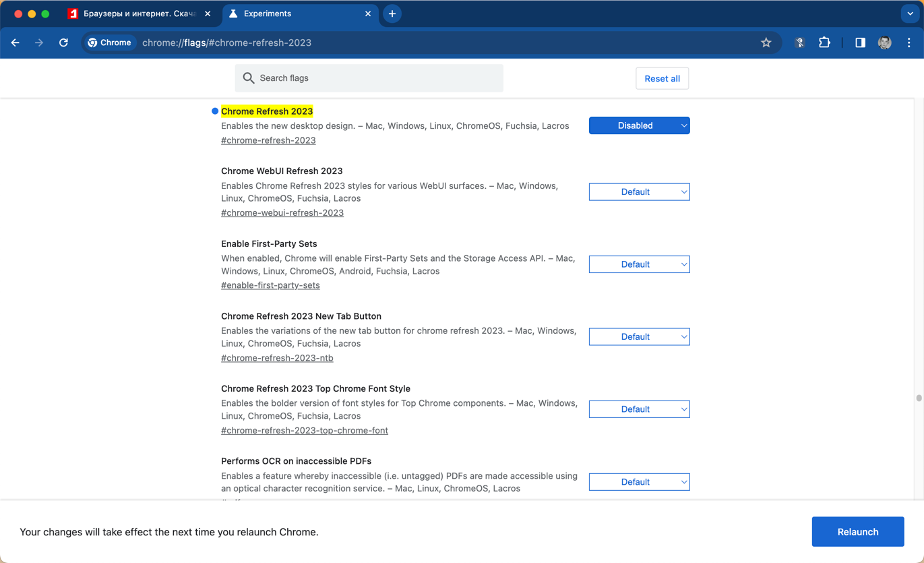Go back using the back arrow
The width and height of the screenshot is (924, 563).
click(x=15, y=42)
